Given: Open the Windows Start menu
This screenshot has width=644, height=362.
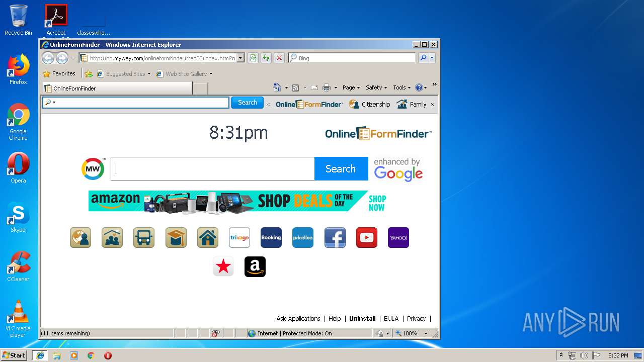Looking at the screenshot, I should (14, 355).
